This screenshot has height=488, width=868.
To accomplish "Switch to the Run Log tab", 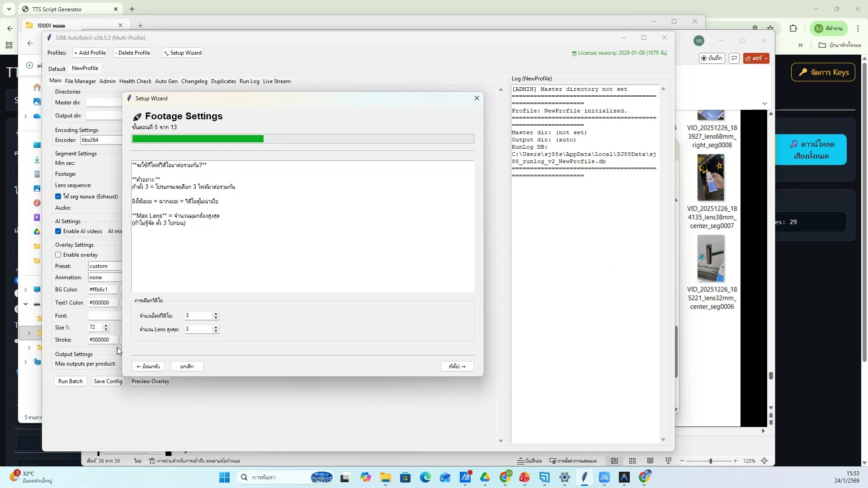I will point(249,81).
